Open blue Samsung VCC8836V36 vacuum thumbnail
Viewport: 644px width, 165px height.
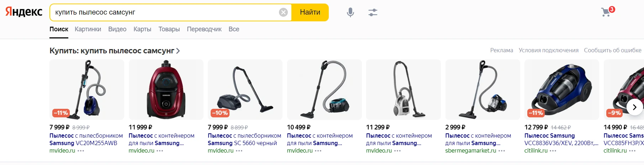[561, 90]
